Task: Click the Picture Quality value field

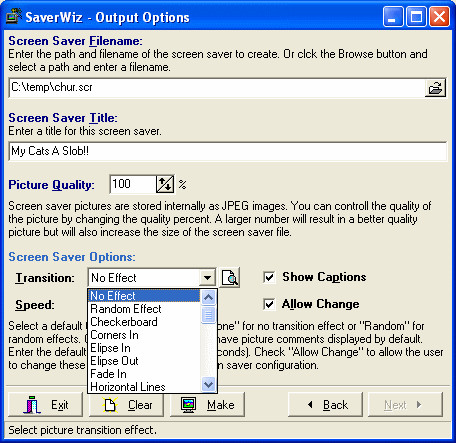Action: pyautogui.click(x=133, y=184)
